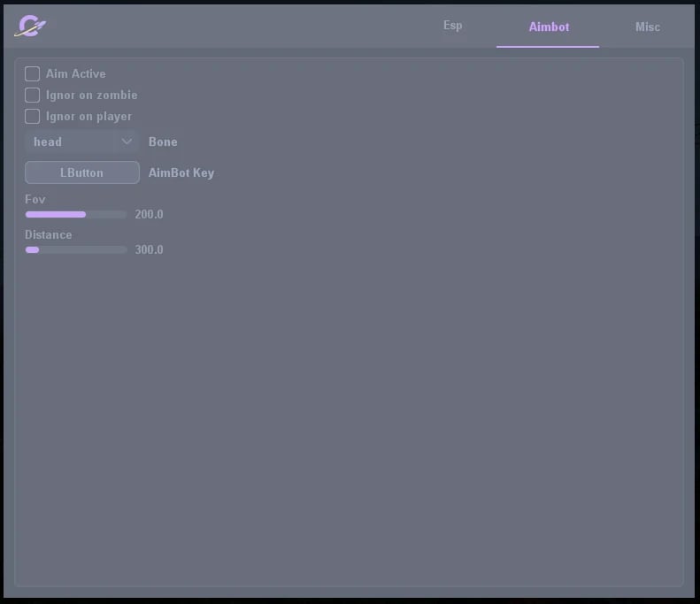Click the purple planet logo icon
This screenshot has height=604, width=700.
click(30, 26)
